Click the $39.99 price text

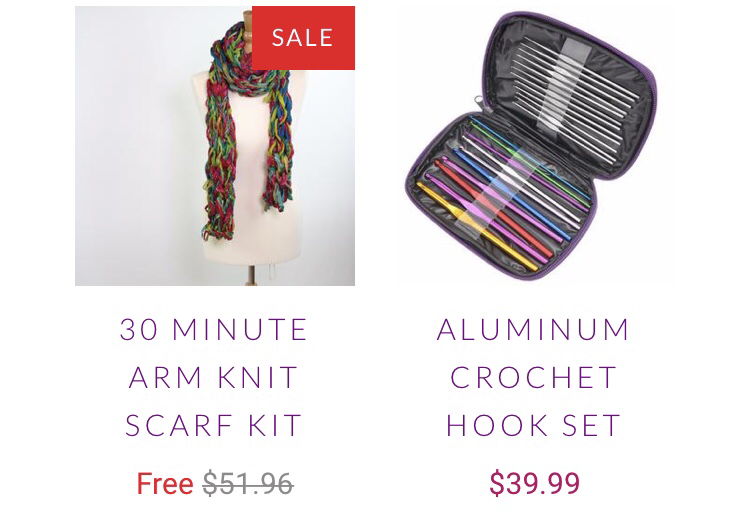[534, 483]
